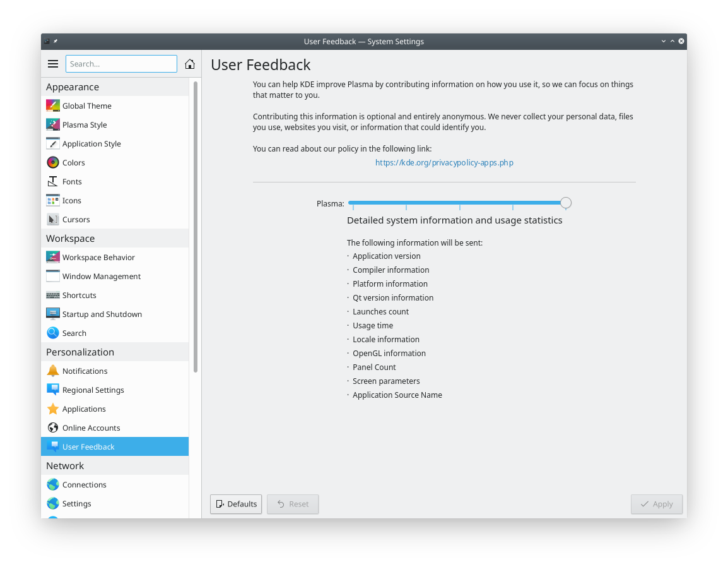Click the Search magnifier icon in list
Image resolution: width=728 pixels, height=567 pixels.
point(53,333)
